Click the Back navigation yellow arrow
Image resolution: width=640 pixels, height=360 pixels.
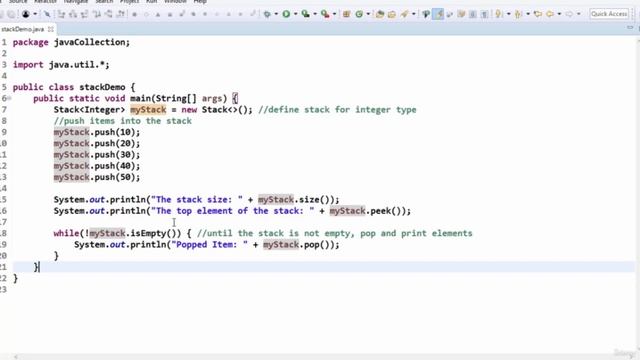pos(550,14)
